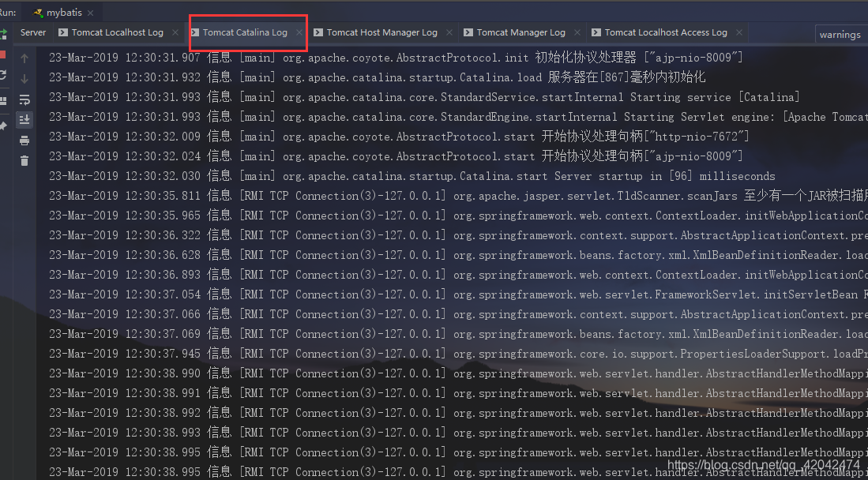This screenshot has width=868, height=480.
Task: Pin the run tab with the pin icon
Action: point(3,126)
